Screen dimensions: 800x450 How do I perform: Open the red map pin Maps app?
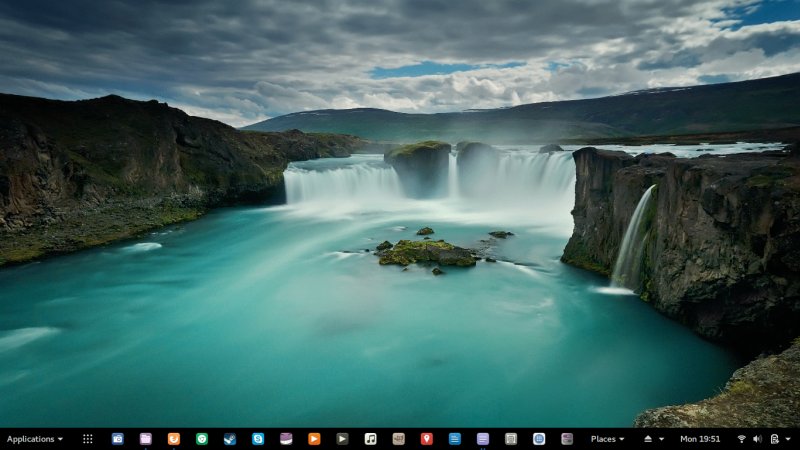[x=427, y=439]
